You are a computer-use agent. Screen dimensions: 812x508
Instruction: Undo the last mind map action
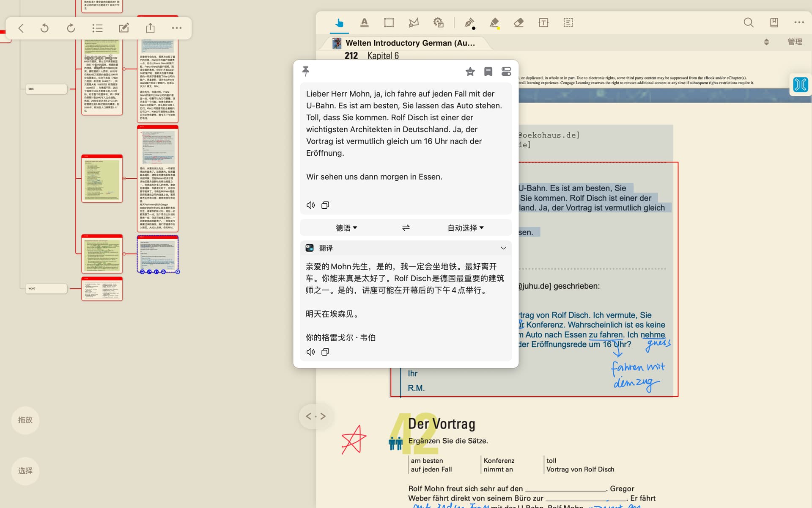[44, 28]
